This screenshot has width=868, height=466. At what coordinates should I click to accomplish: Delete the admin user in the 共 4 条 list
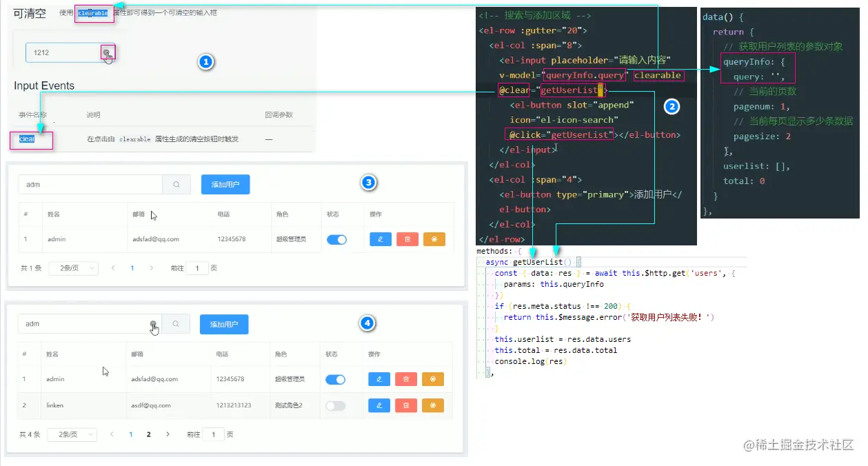pos(406,379)
